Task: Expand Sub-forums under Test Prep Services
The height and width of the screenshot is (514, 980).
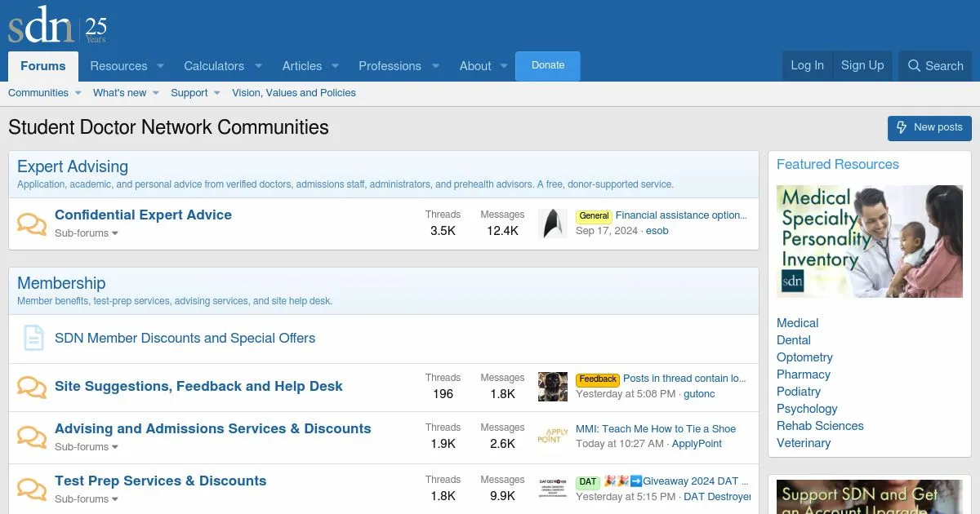Action: pos(87,499)
